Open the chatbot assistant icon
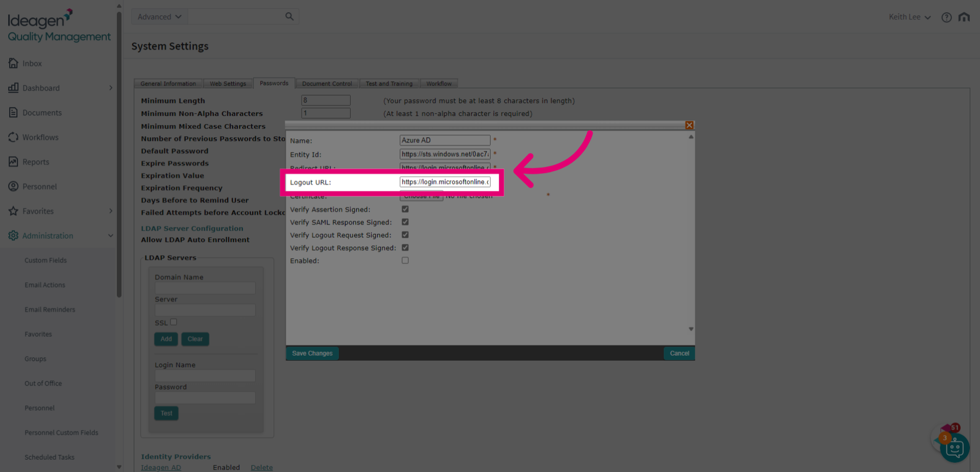The image size is (980, 472). (x=954, y=448)
